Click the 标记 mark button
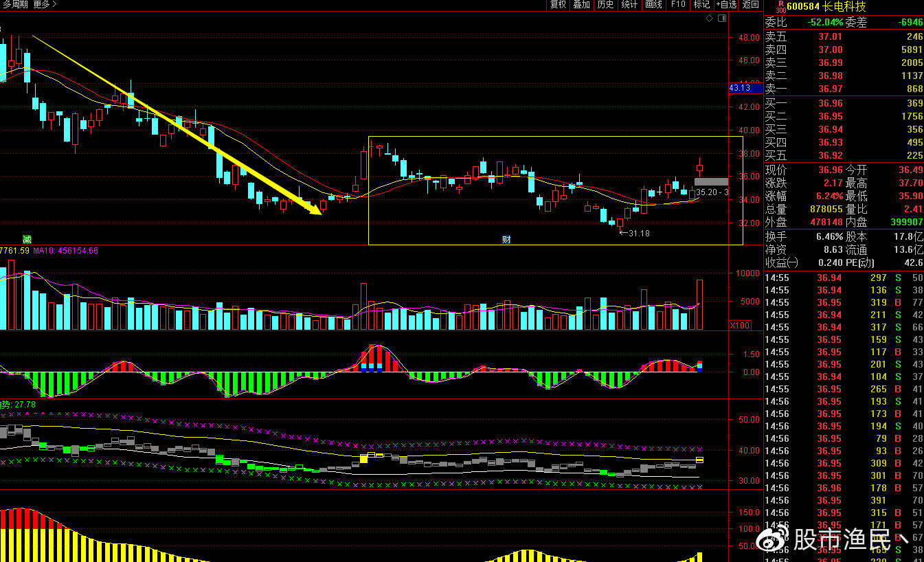This screenshot has height=562, width=924. point(701,5)
